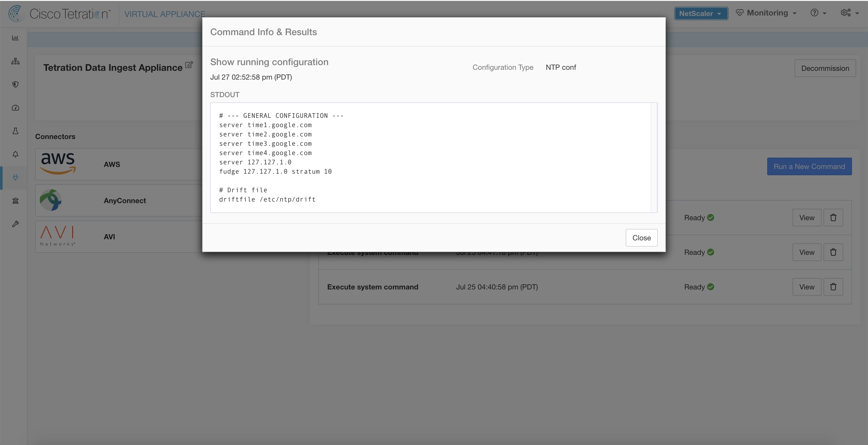868x445 pixels.
Task: View the Jul 25 04:40:58 command
Action: click(x=806, y=287)
